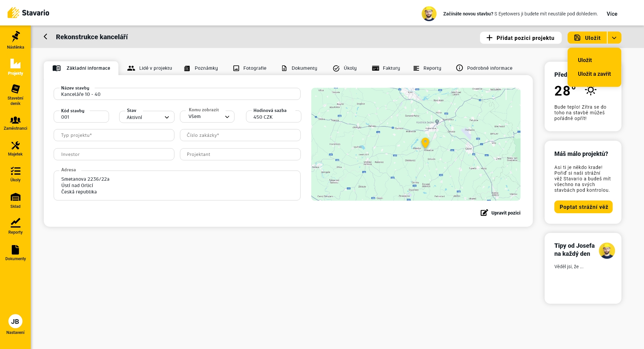Open Stavební deník in sidebar

click(15, 95)
